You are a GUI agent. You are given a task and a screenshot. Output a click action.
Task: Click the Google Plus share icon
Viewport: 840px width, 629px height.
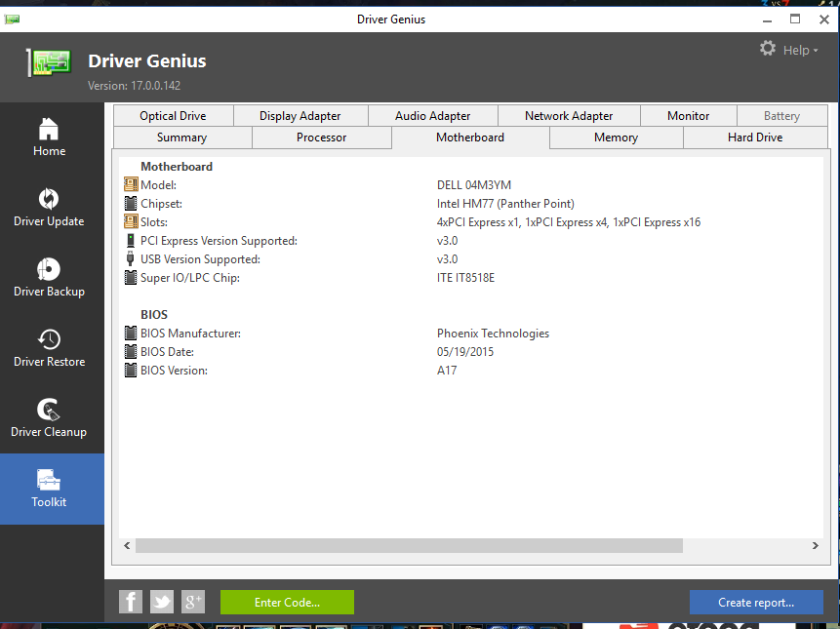[x=193, y=602]
